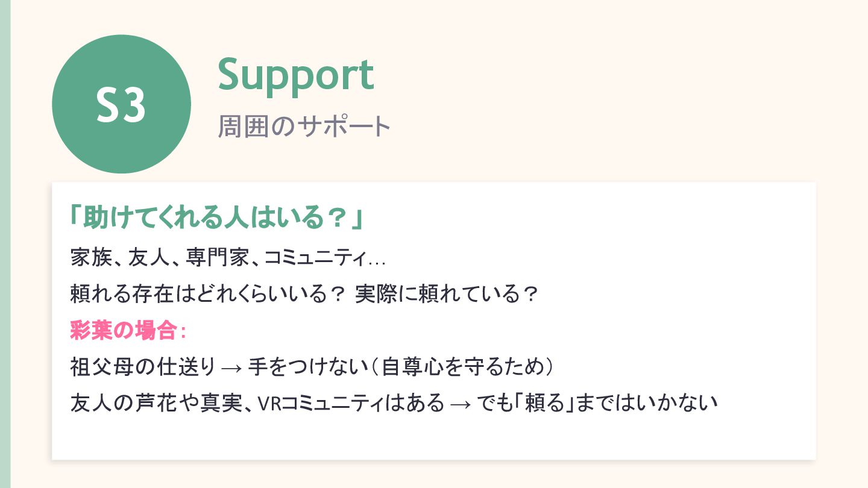Click the pink label 彩葉の場合:
Screen dimensions: 868x488
128,330
